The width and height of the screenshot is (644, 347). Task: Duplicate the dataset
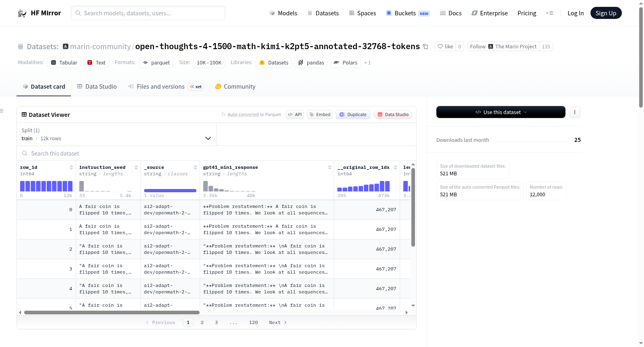353,114
